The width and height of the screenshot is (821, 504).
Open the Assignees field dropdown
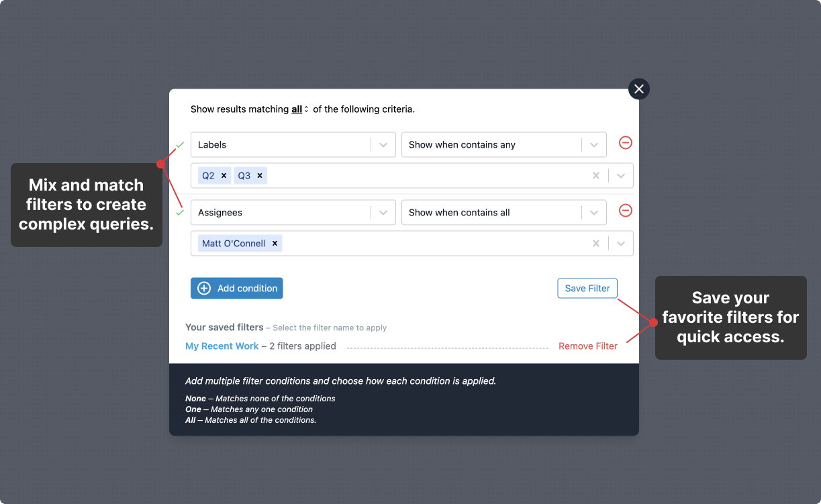[x=293, y=213]
